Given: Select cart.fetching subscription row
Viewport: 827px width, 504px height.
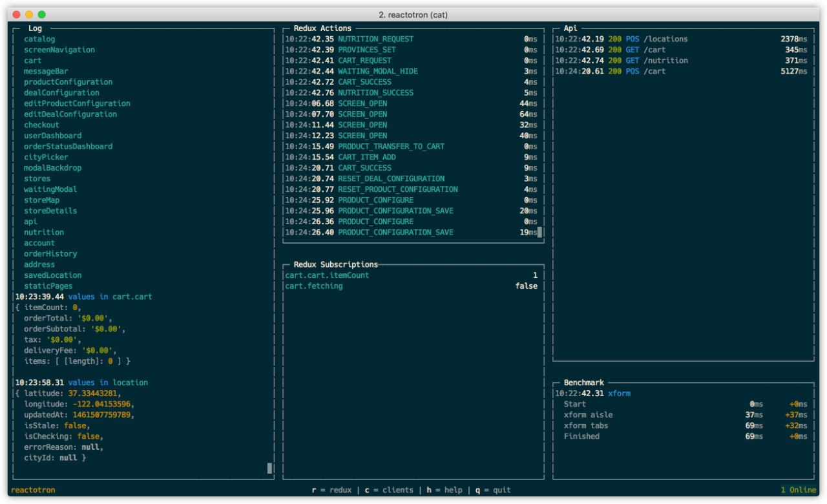Looking at the screenshot, I should [x=412, y=286].
